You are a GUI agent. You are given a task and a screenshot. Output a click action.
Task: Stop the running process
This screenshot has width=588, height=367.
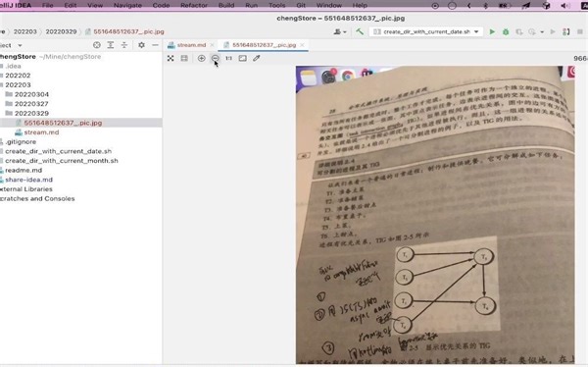click(580, 32)
